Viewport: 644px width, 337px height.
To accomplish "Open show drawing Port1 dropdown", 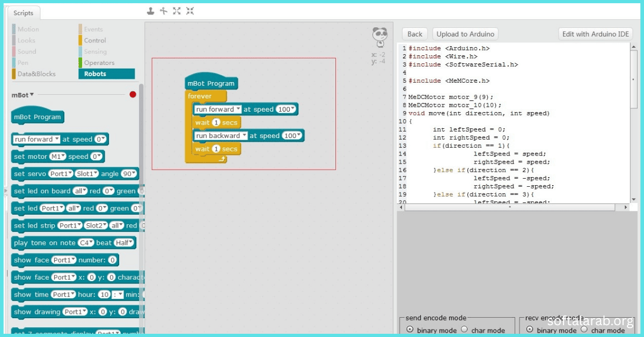I will [75, 312].
